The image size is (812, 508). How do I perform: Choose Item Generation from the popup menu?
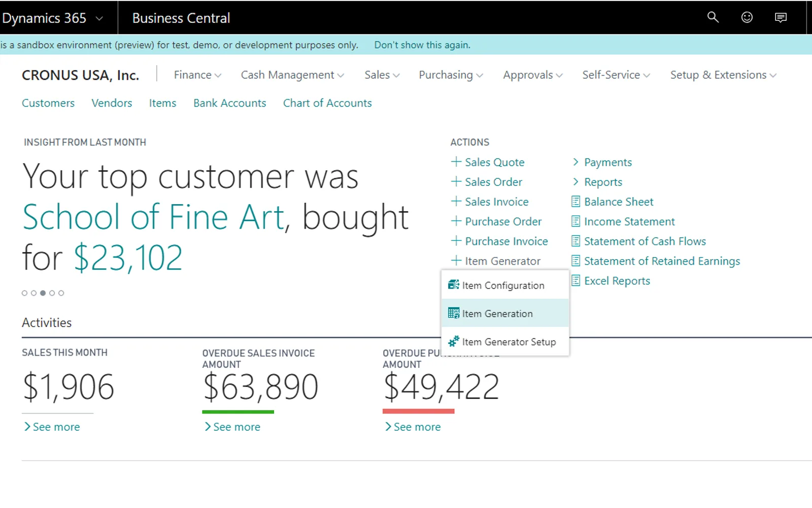coord(505,313)
